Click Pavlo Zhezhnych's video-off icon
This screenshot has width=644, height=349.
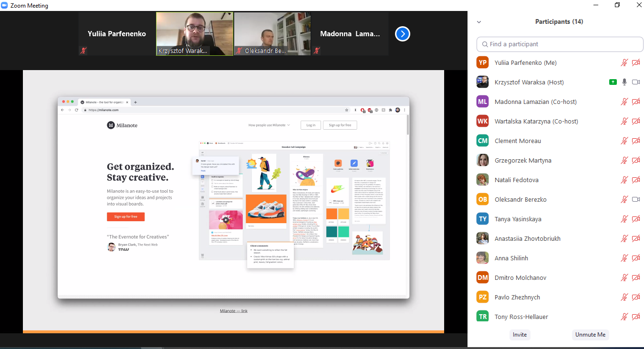click(636, 297)
